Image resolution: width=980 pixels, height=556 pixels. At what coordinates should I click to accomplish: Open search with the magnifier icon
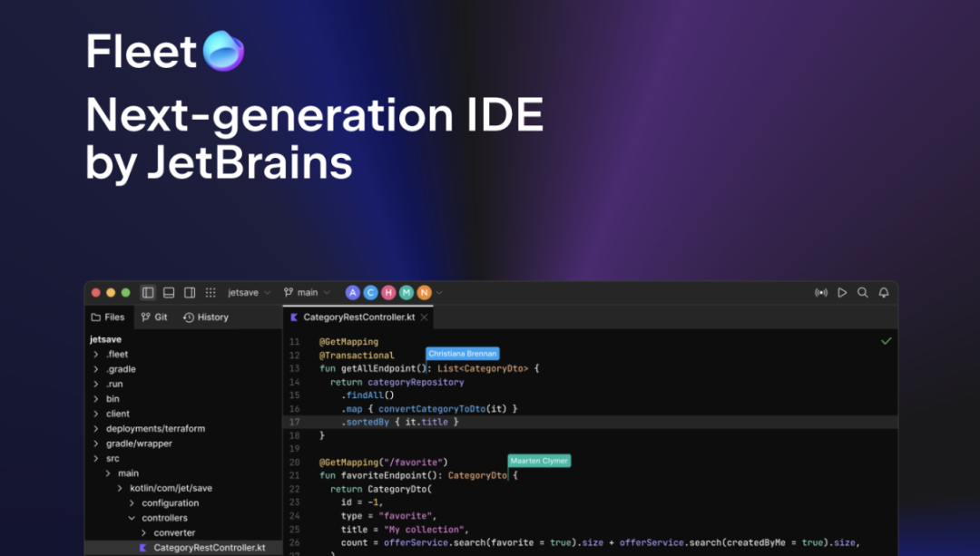tap(863, 292)
